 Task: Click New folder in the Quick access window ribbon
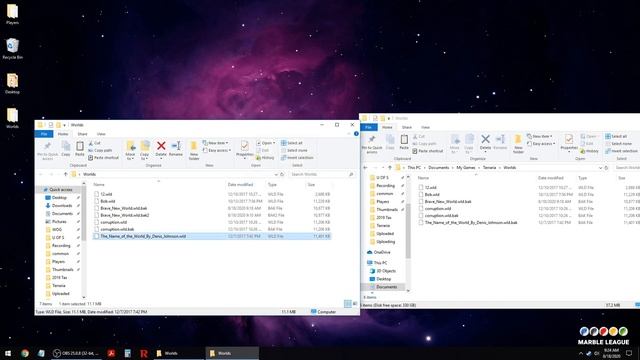click(x=194, y=151)
